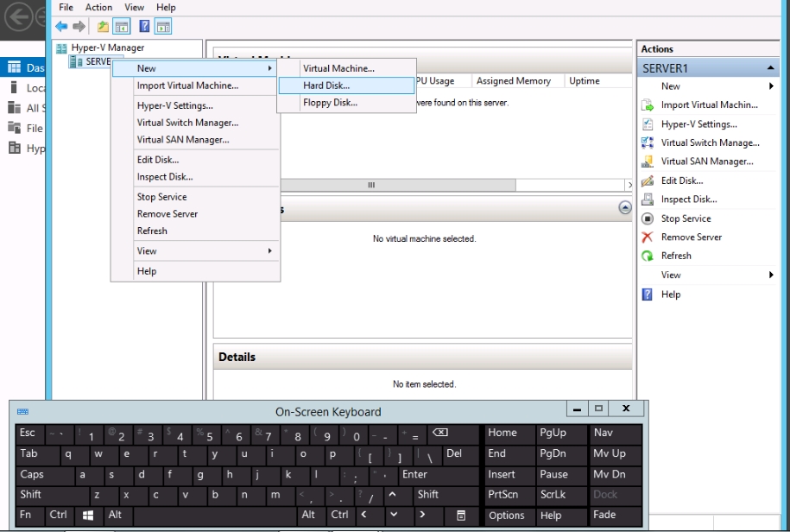Click the Stop Service icon in Actions pane
The image size is (790, 532).
point(648,218)
